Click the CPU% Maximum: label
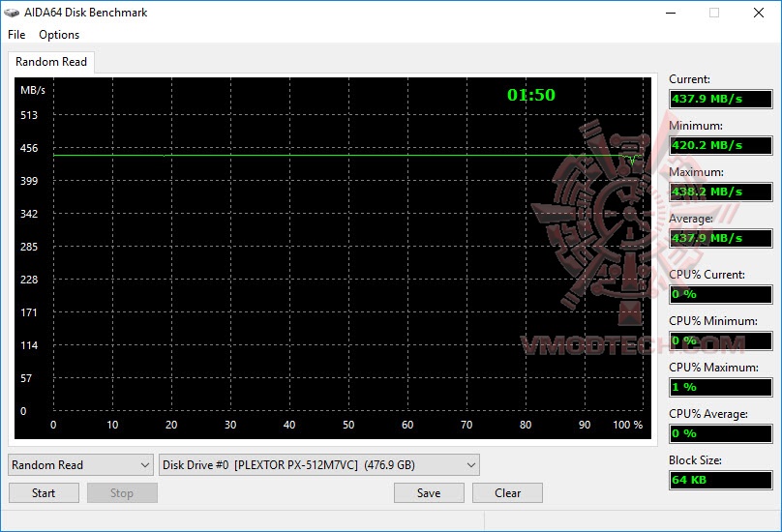Image resolution: width=782 pixels, height=532 pixels. coord(713,368)
